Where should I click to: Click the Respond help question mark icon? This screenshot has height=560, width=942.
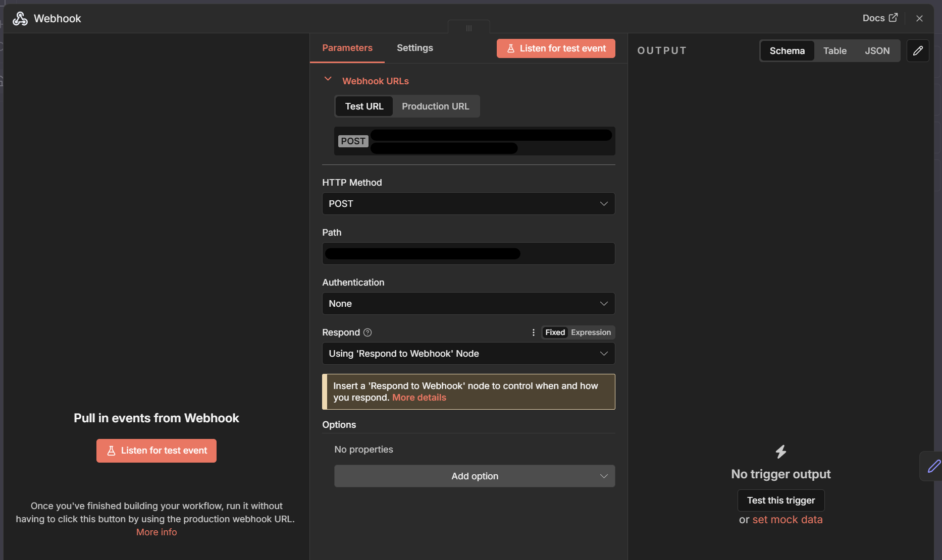tap(368, 332)
